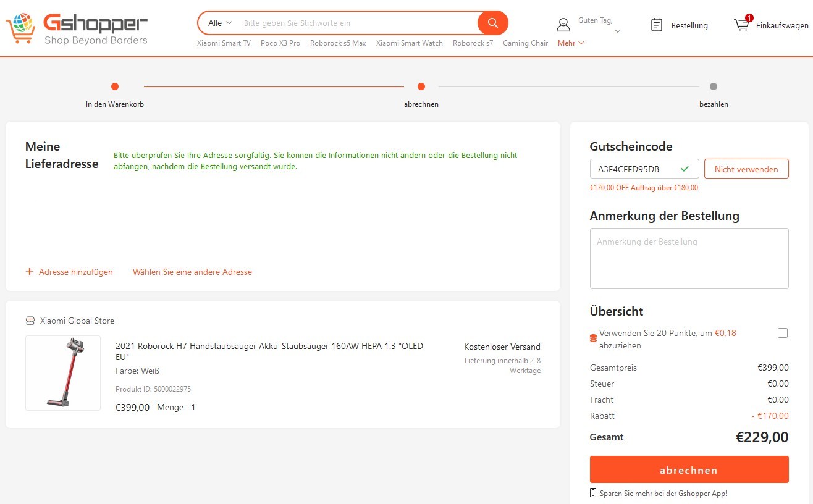Select the abrechnen progress step
This screenshot has width=813, height=504.
421,95
